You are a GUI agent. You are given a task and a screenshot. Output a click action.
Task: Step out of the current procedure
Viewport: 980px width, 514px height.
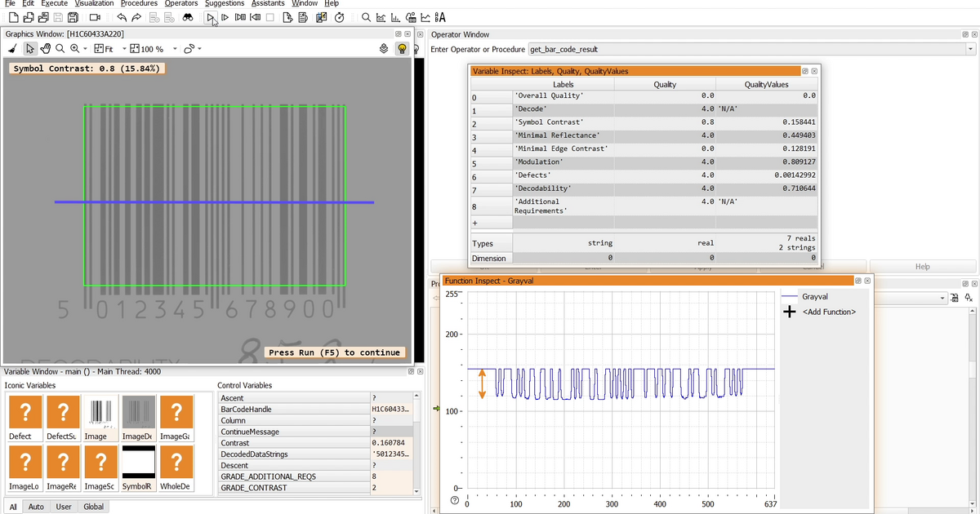pyautogui.click(x=255, y=17)
